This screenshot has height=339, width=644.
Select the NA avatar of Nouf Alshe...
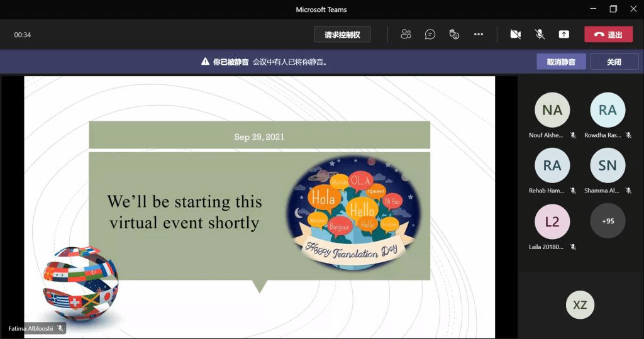552,110
